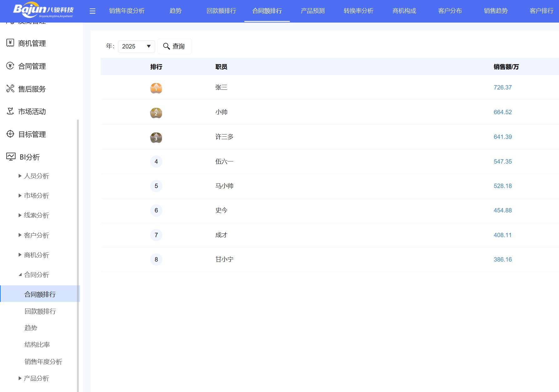The image size is (559, 392).
Task: Click the sidebar vertical scrollbar
Action: pyautogui.click(x=78, y=250)
